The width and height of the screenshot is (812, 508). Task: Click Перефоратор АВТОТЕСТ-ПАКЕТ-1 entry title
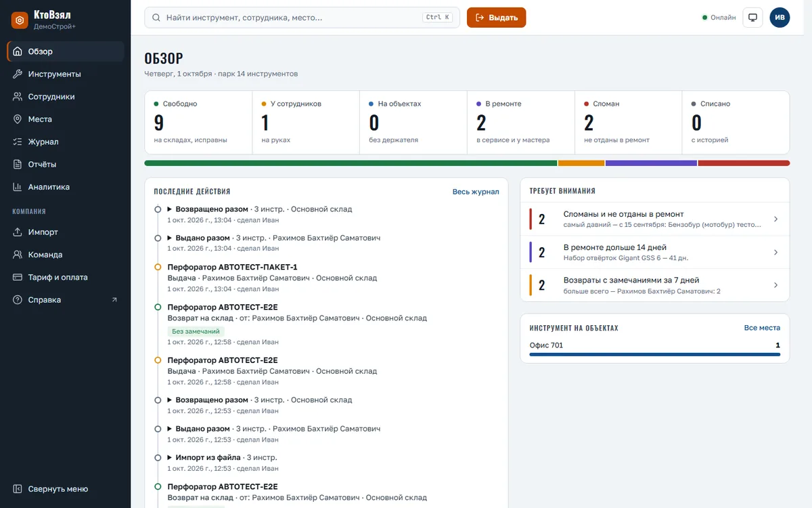click(233, 267)
